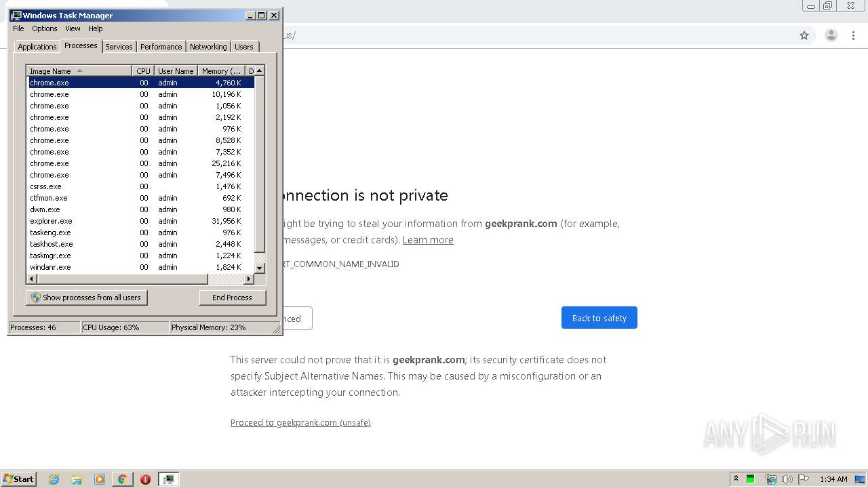Image resolution: width=868 pixels, height=488 pixels.
Task: Open the Learn more link
Action: point(428,240)
